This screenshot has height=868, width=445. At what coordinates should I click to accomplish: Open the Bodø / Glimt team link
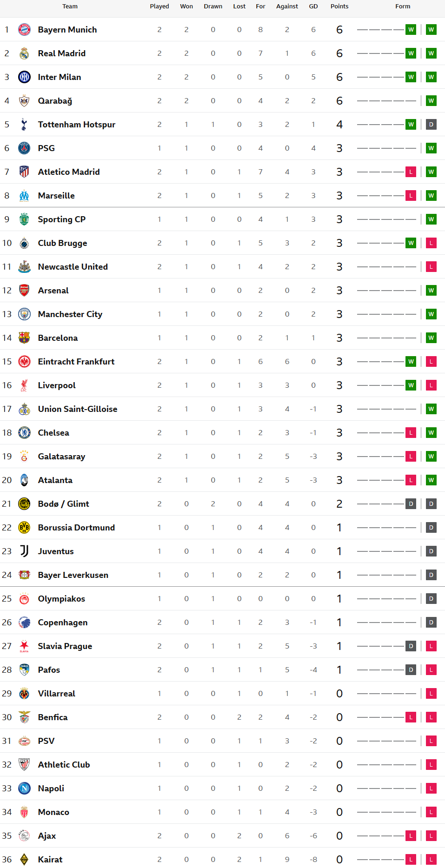(63, 504)
